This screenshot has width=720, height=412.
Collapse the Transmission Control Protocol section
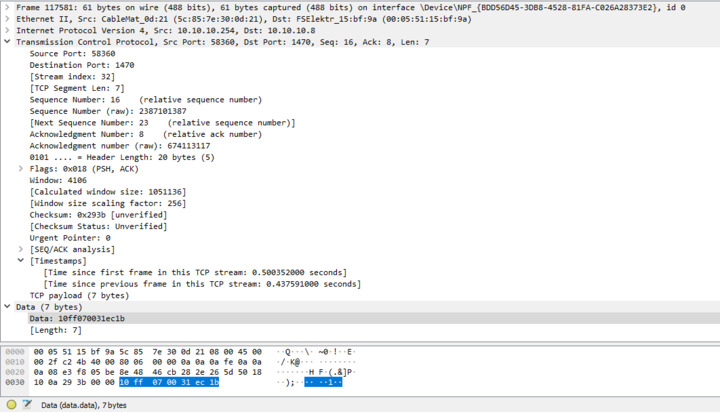7,42
